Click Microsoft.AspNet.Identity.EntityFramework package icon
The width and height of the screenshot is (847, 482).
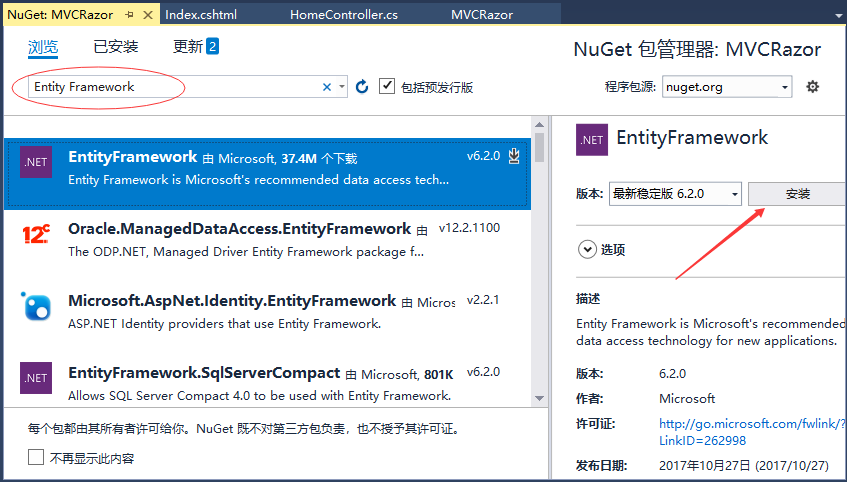[x=36, y=306]
